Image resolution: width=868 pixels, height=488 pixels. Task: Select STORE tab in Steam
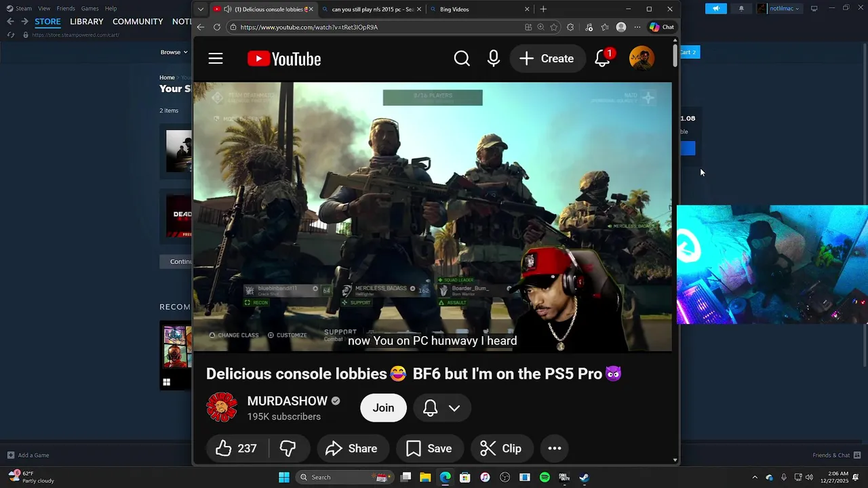pyautogui.click(x=47, y=22)
